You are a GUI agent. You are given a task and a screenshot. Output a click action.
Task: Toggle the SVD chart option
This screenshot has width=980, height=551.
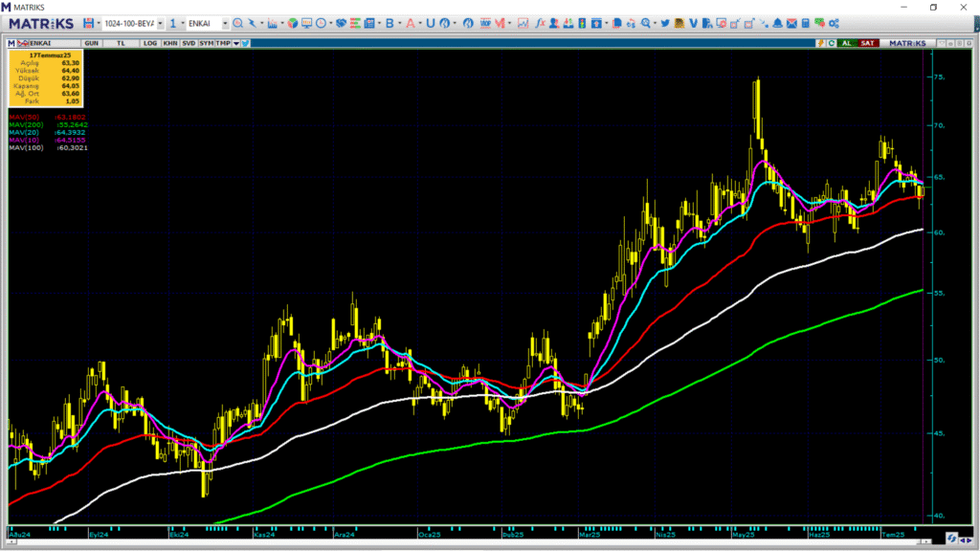189,43
